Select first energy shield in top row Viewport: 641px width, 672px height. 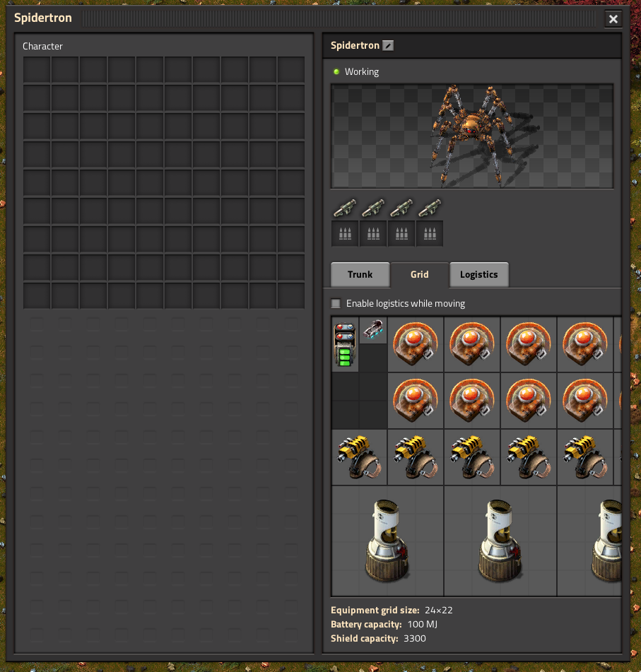coord(416,344)
